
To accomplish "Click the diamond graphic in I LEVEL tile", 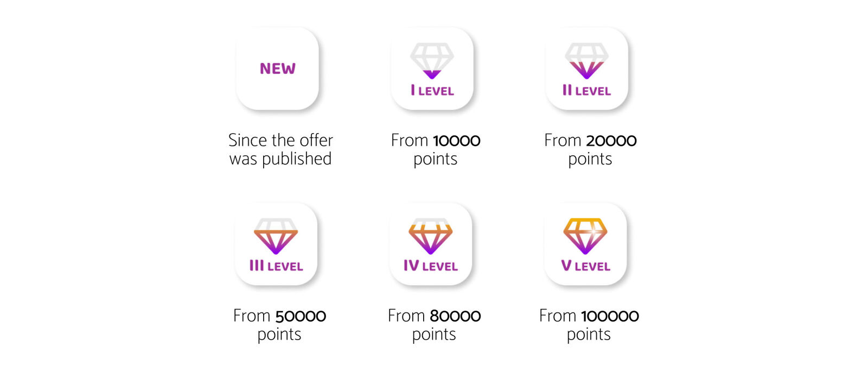I will click(x=432, y=61).
